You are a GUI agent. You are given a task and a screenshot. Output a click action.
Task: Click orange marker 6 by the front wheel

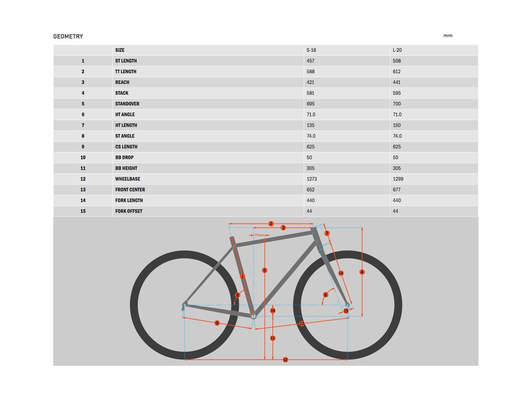326,295
